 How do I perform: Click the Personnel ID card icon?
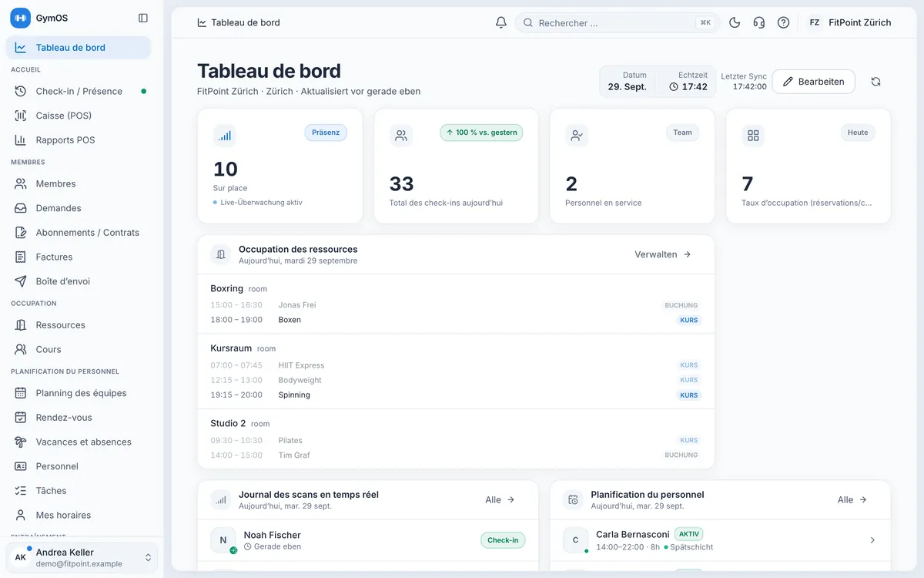21,466
